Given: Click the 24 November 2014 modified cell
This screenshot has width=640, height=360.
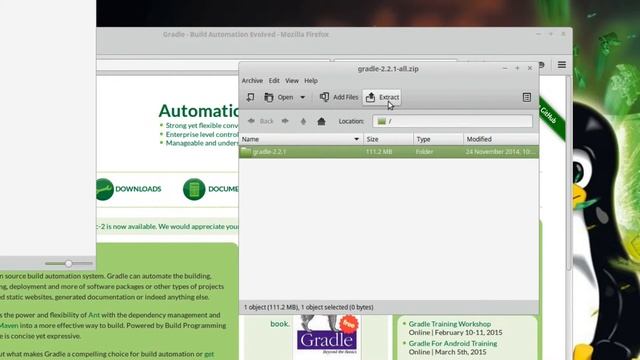Looking at the screenshot, I should 501,152.
